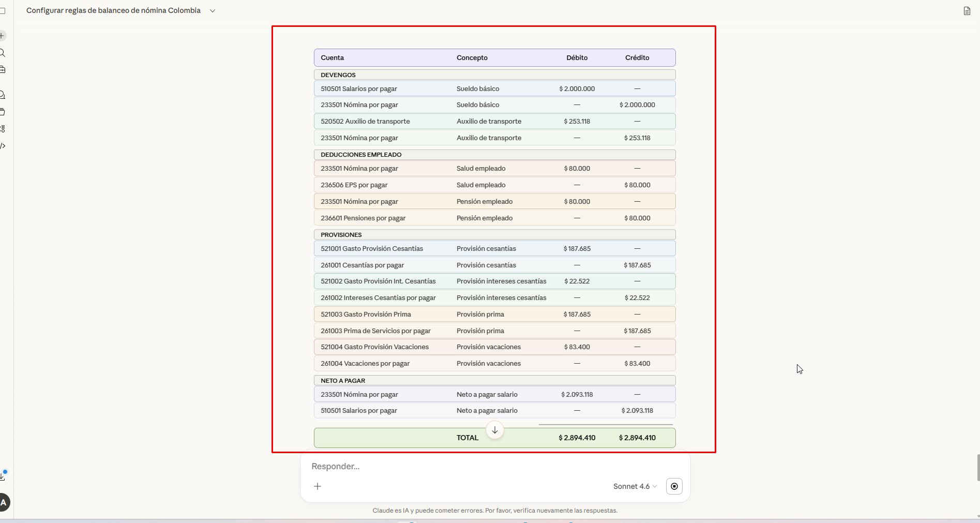The width and height of the screenshot is (980, 523).
Task: Jump to bottom with down-arrow button
Action: (495, 430)
